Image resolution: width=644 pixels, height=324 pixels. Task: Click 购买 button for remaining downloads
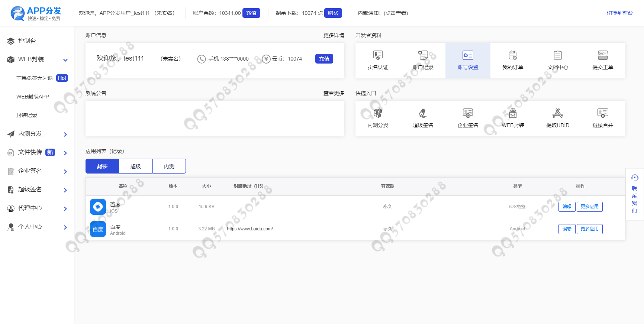[333, 13]
